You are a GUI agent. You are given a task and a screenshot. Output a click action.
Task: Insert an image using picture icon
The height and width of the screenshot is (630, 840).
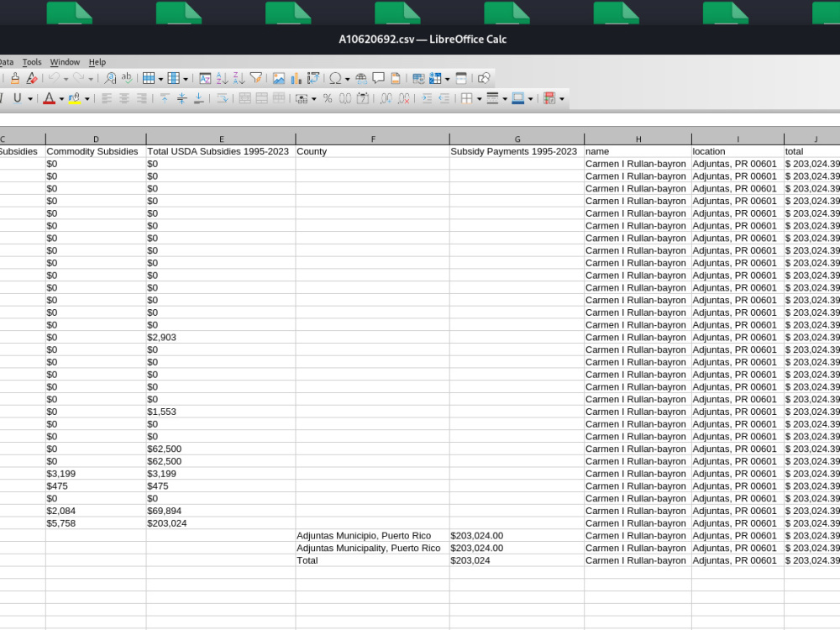pos(279,79)
